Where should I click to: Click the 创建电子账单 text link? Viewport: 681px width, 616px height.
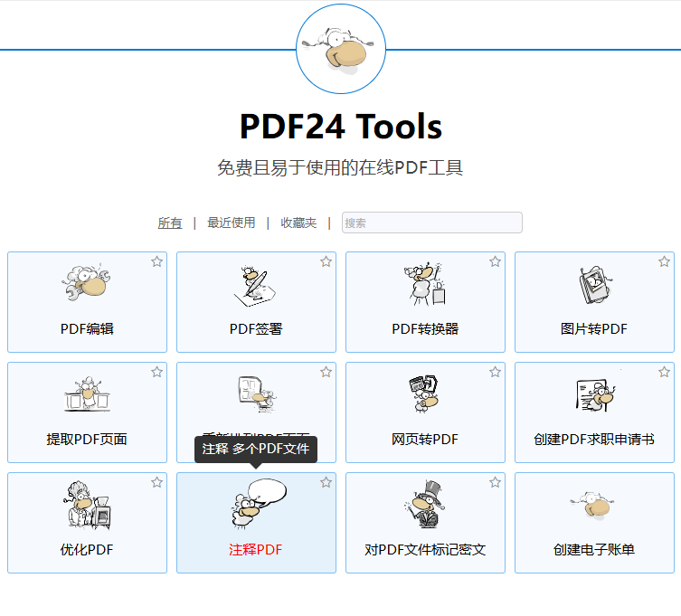point(594,550)
